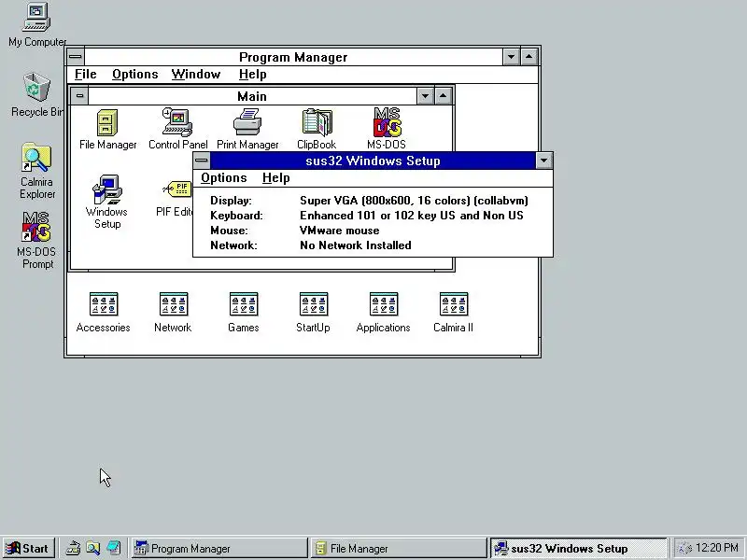Click sus32 Windows Setup taskbar button
747x560 pixels.
coord(578,548)
